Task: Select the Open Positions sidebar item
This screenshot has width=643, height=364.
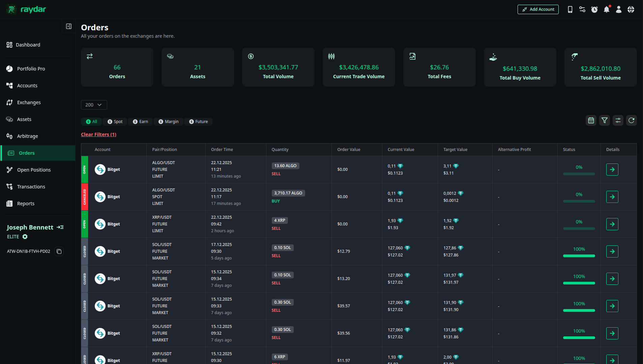Action: [x=34, y=170]
